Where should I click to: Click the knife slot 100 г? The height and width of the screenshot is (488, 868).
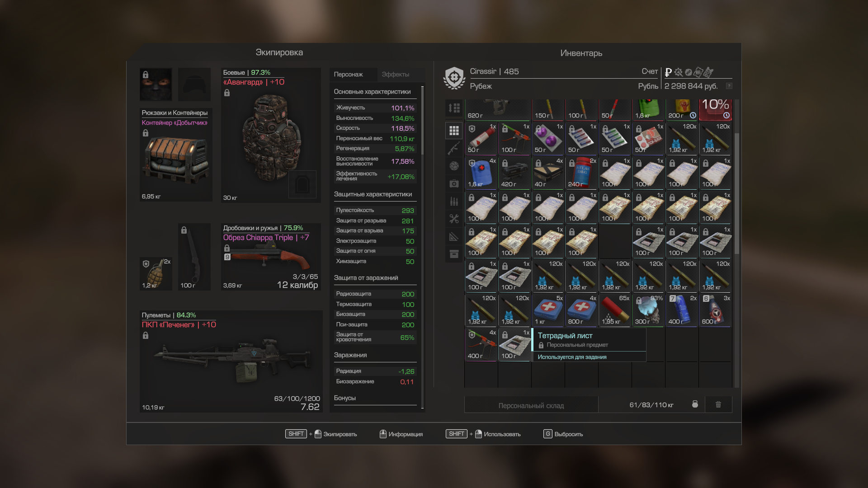pos(194,257)
